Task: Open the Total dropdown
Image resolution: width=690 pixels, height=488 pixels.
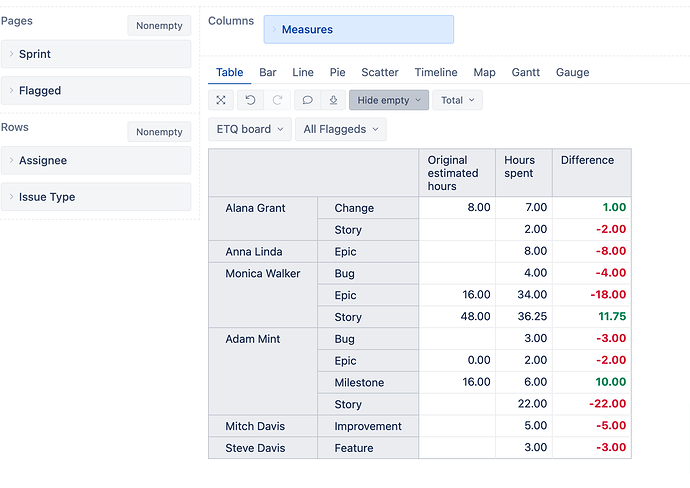Action: [x=457, y=100]
